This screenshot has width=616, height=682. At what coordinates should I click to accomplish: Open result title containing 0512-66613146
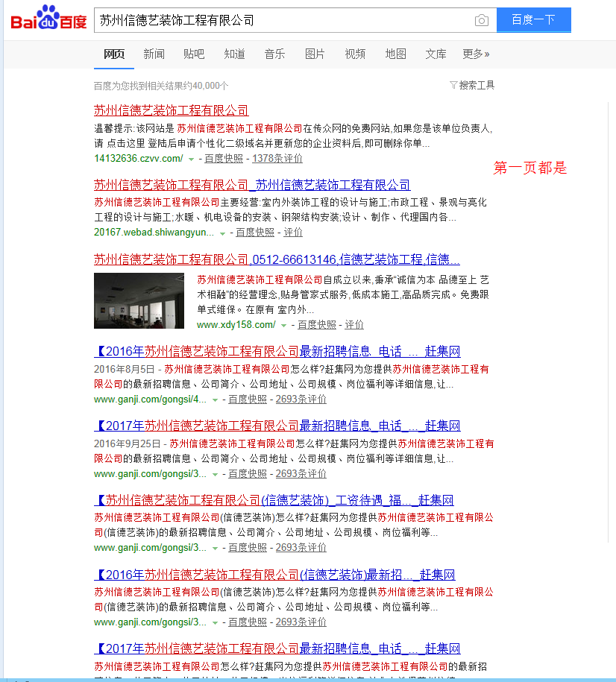point(277,259)
